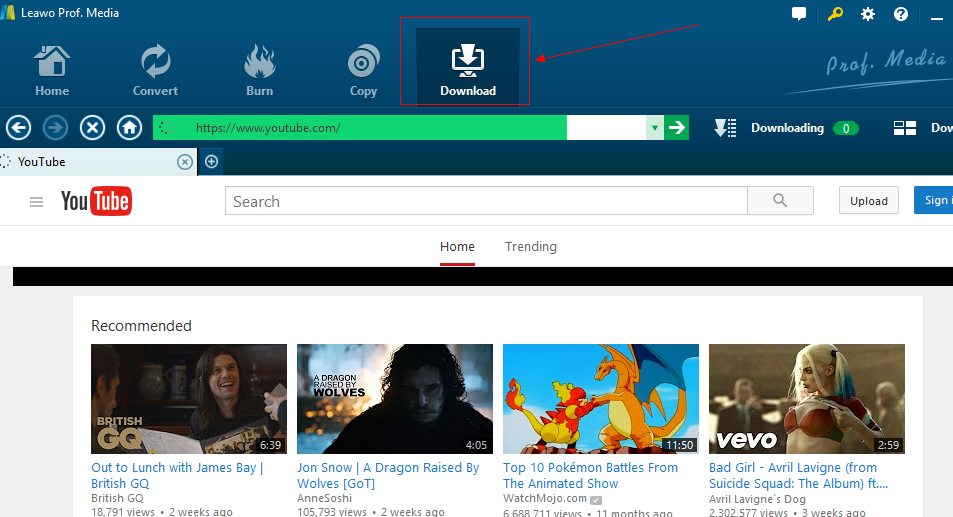Expand the address bar history dropdown
Image resolution: width=953 pixels, height=517 pixels.
coord(655,128)
